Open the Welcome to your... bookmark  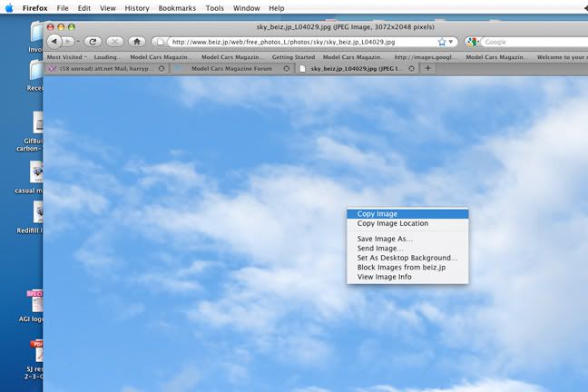click(x=562, y=57)
